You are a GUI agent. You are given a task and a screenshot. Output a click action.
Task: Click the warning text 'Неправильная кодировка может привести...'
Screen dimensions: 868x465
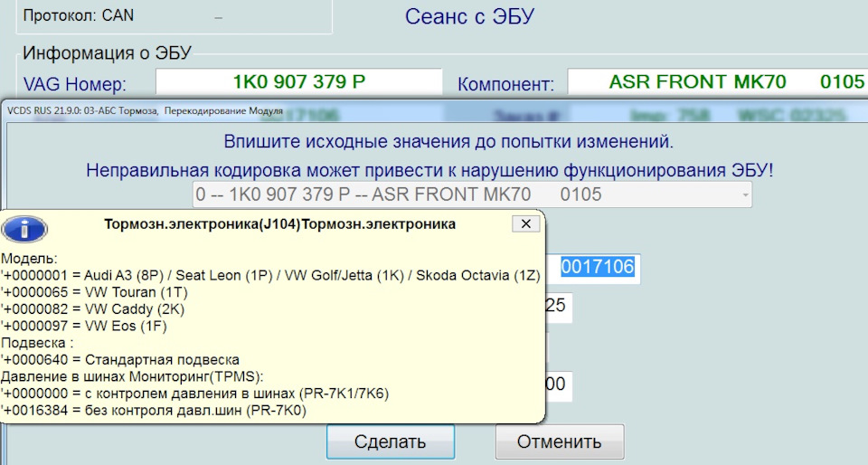[429, 170]
